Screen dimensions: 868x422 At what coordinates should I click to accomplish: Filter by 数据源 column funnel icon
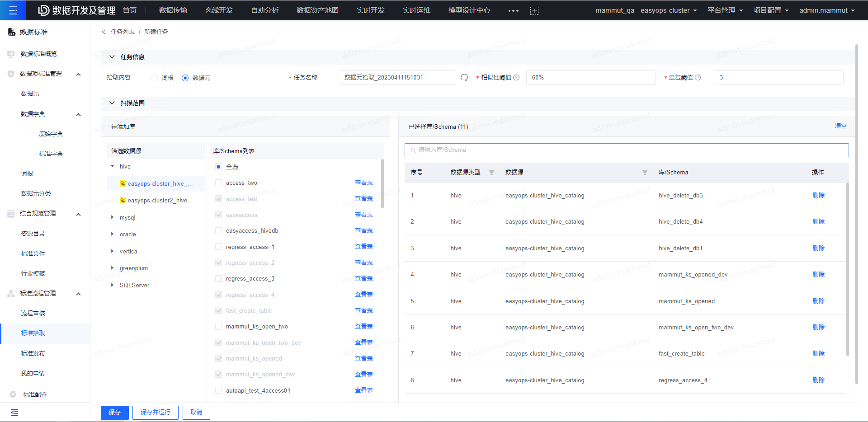(x=645, y=173)
